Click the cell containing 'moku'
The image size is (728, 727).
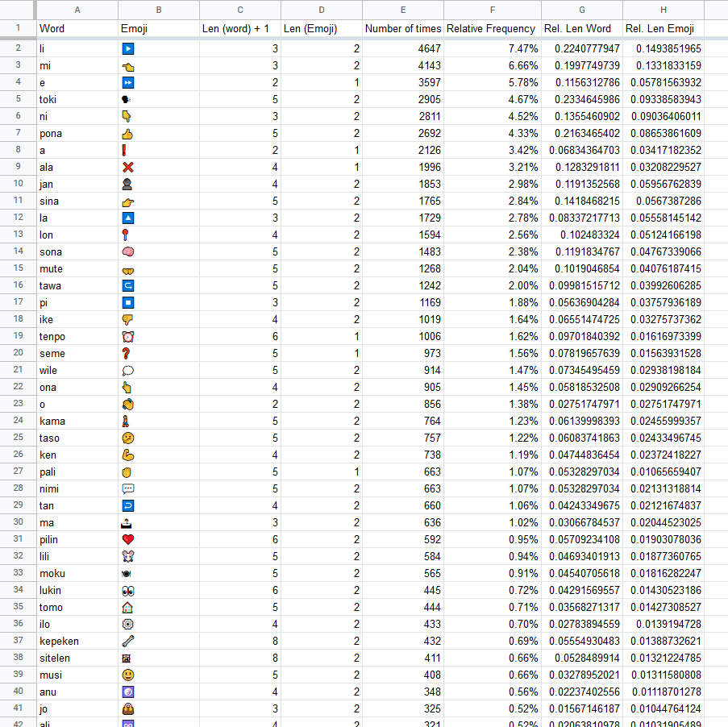[x=77, y=573]
